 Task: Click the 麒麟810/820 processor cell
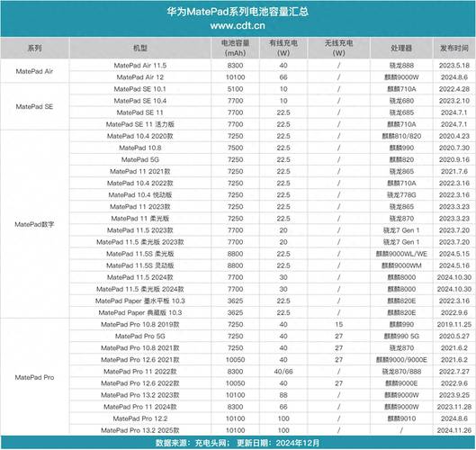coord(401,136)
